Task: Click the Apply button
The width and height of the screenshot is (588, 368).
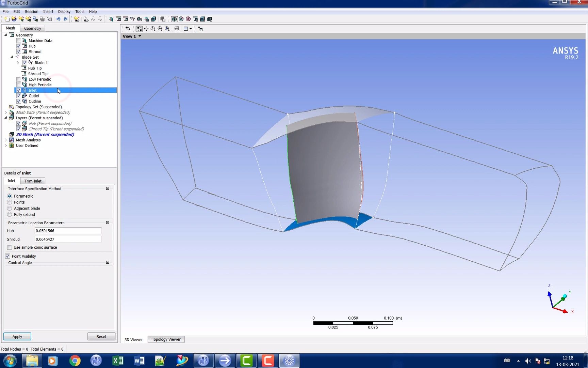Action: (x=17, y=337)
